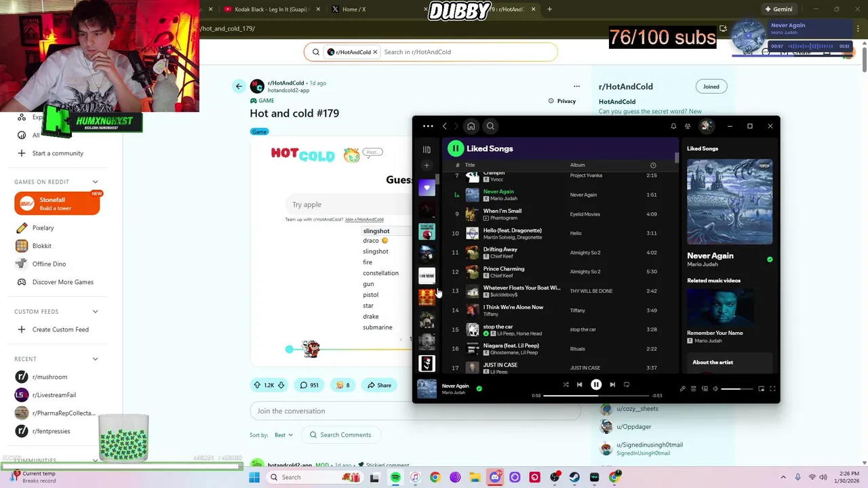Open Spotify queue

[693, 389]
